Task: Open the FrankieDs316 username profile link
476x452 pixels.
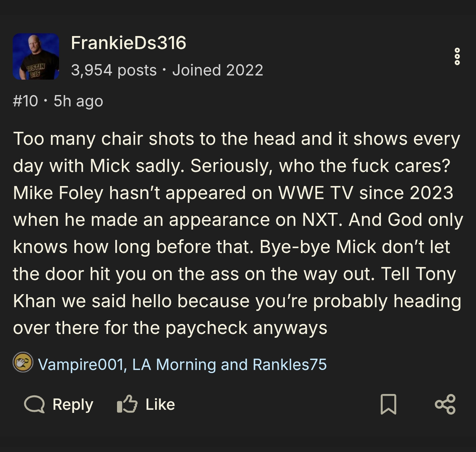Action: (x=128, y=43)
